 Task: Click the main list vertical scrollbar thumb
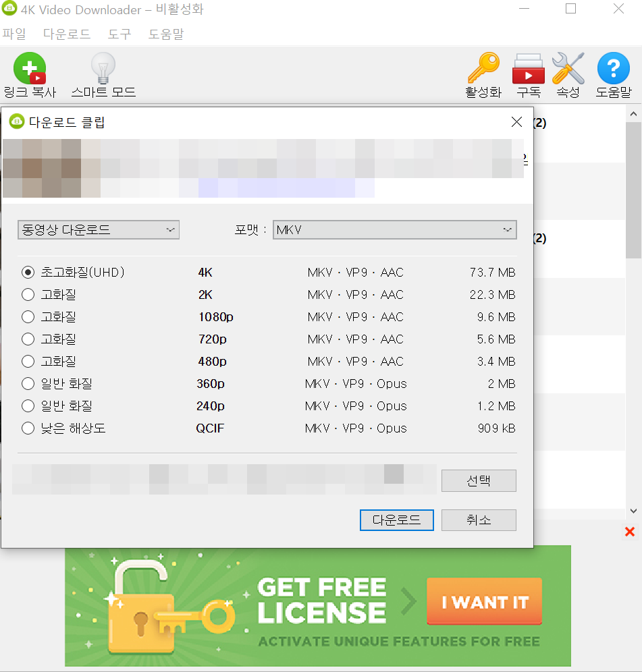pyautogui.click(x=633, y=190)
